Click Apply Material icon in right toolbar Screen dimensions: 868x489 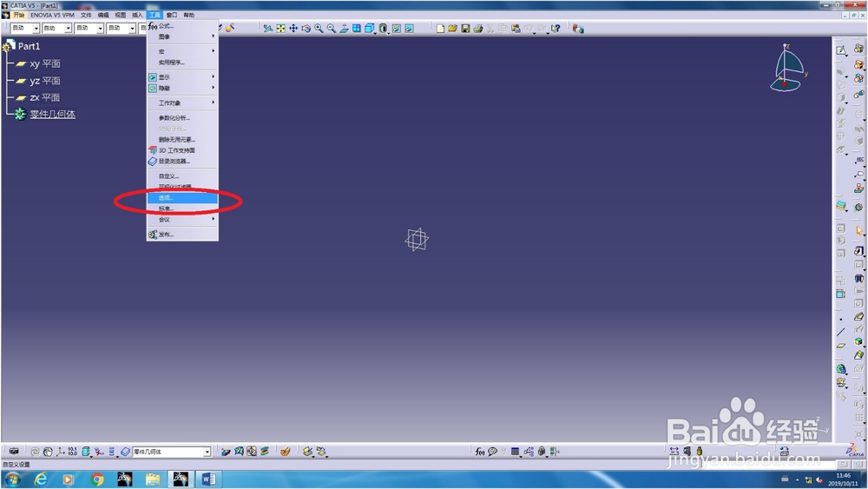841,206
